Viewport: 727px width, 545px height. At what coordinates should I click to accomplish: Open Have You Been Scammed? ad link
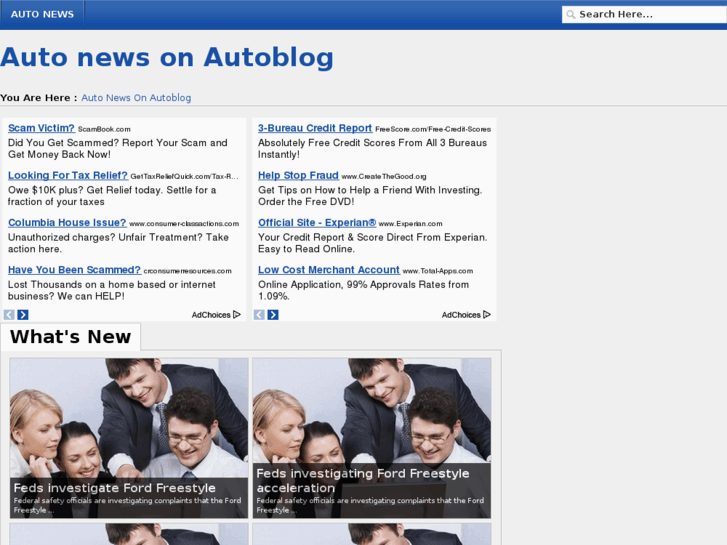(x=74, y=270)
